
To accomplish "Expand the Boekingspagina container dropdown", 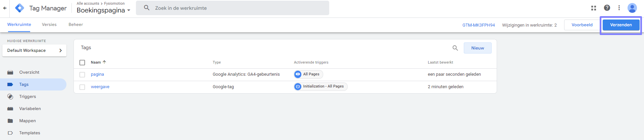I will click(x=129, y=10).
